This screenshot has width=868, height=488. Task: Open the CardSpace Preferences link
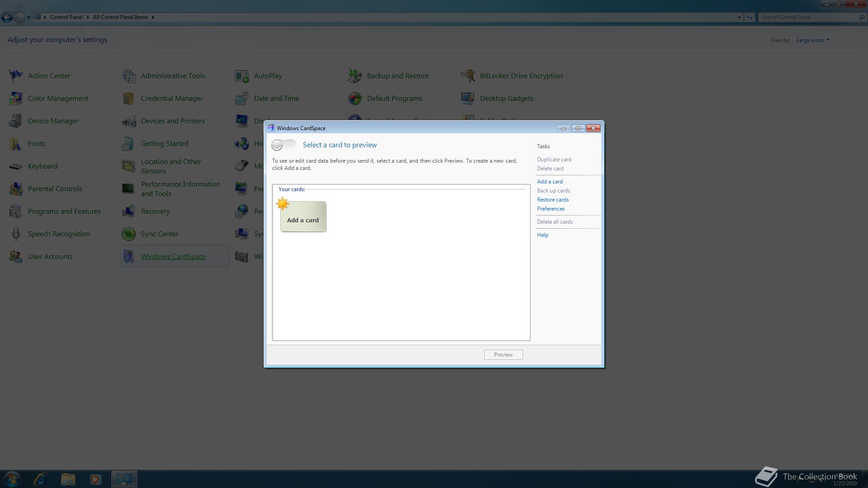551,209
